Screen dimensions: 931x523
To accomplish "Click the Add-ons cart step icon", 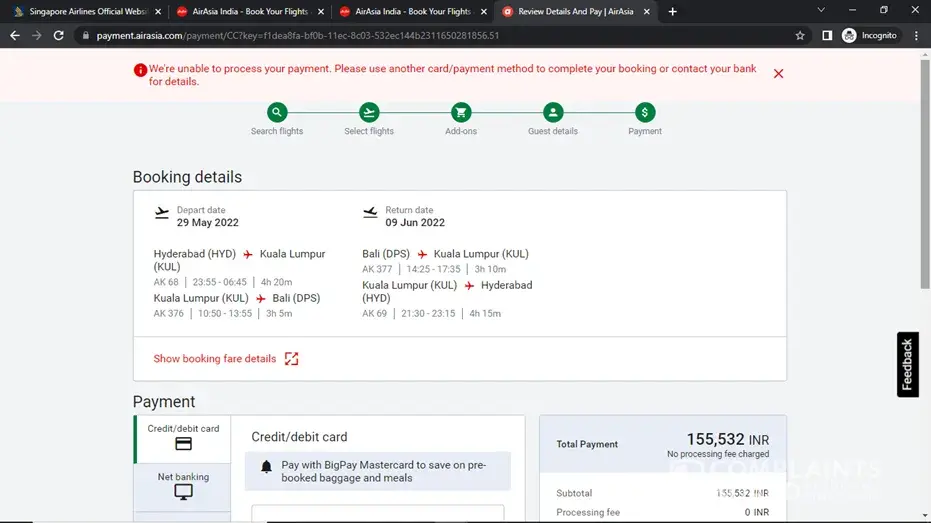I will point(461,112).
